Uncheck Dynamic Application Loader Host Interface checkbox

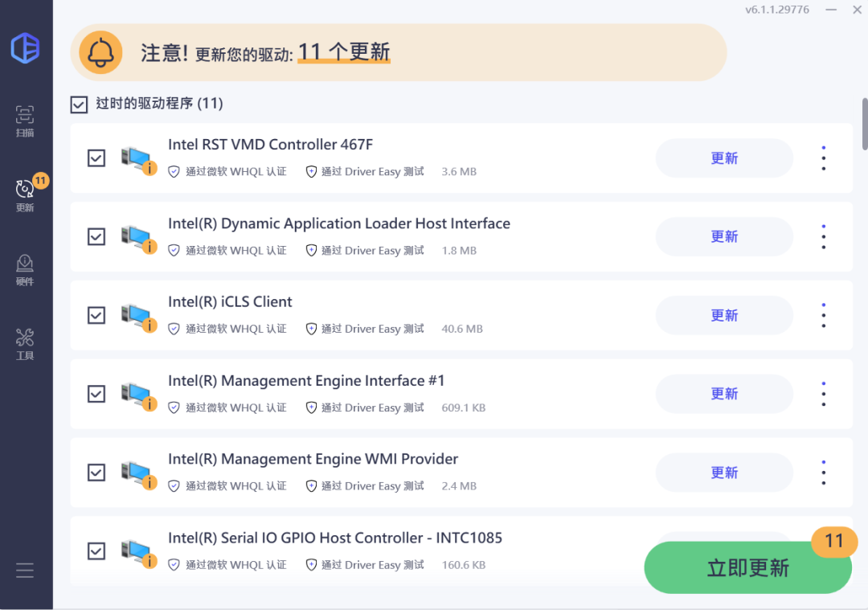[x=96, y=236]
